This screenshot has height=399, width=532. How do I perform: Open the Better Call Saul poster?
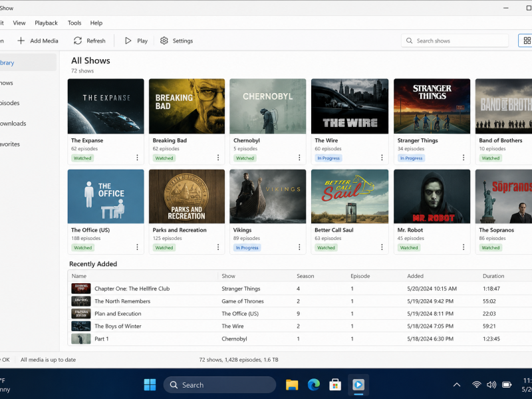[x=350, y=196]
